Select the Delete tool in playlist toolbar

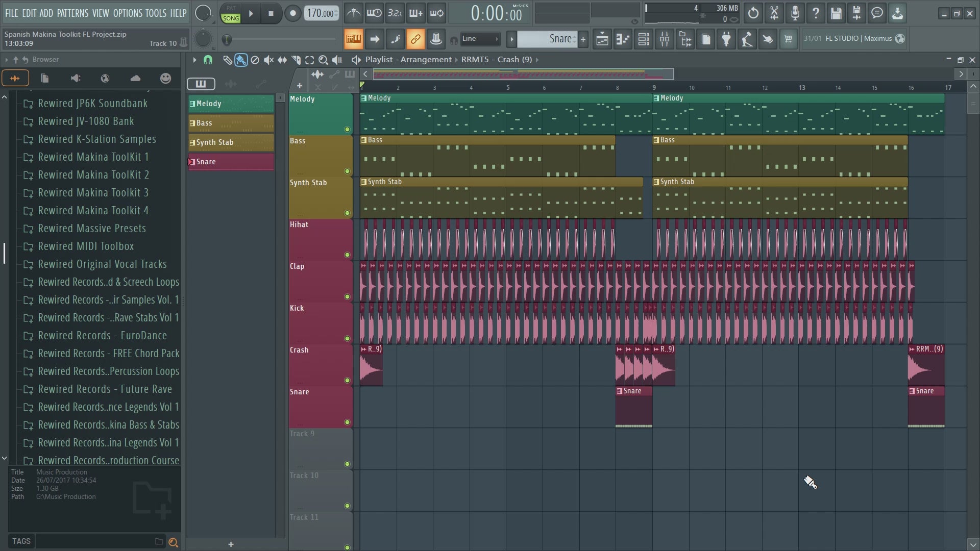(x=255, y=60)
